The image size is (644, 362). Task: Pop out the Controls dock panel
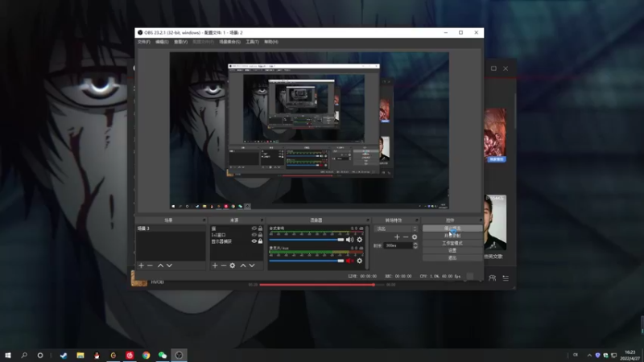click(x=480, y=220)
